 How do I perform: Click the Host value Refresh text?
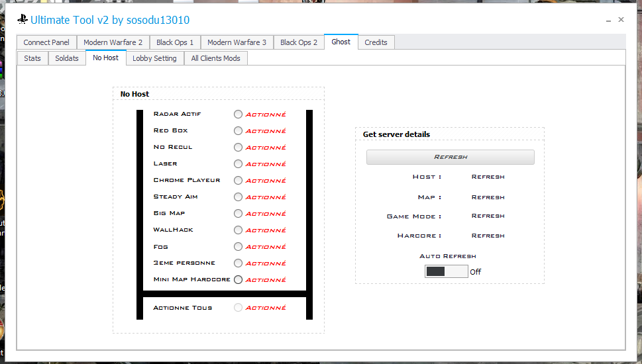488,177
